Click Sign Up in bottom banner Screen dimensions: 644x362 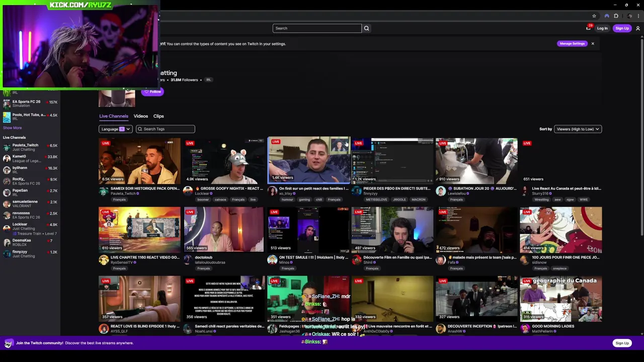coord(622,343)
